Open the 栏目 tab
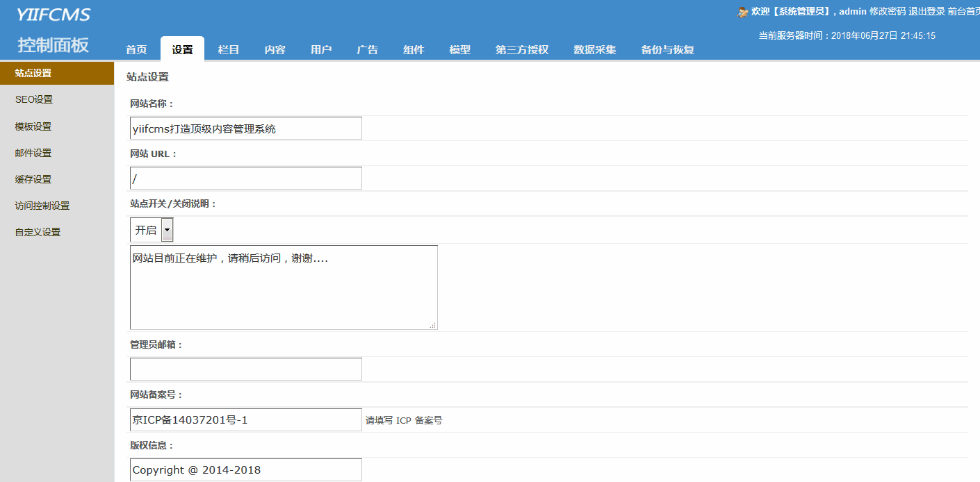This screenshot has width=980, height=482. [x=229, y=49]
